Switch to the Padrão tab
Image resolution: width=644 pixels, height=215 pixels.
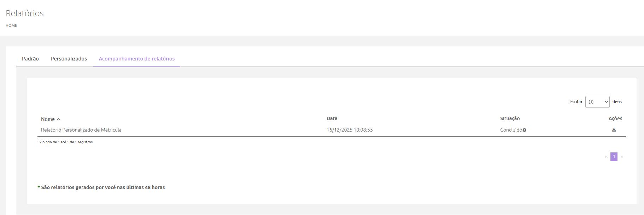click(30, 59)
